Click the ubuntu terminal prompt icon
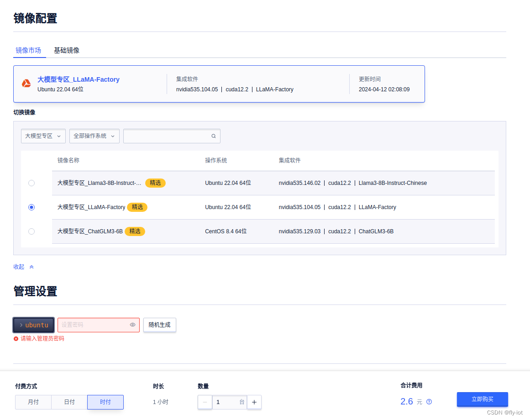This screenshot has height=420, width=530. pyautogui.click(x=21, y=325)
